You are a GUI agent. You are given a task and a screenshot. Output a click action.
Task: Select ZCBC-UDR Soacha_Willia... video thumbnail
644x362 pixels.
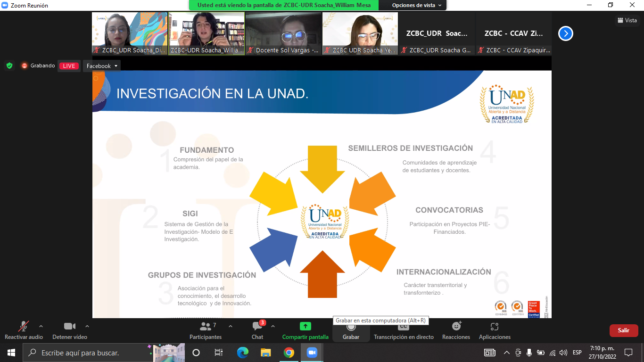pyautogui.click(x=206, y=33)
